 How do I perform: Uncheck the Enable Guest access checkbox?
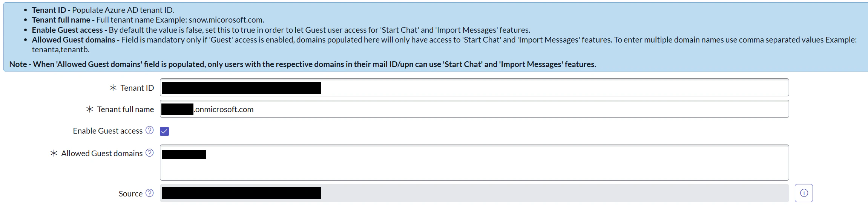[x=164, y=131]
